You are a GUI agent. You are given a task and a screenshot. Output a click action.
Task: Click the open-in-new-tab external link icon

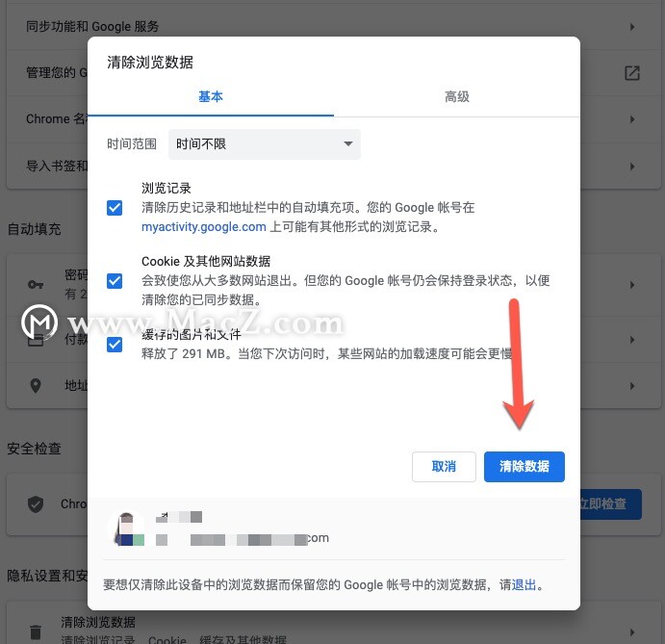point(632,73)
